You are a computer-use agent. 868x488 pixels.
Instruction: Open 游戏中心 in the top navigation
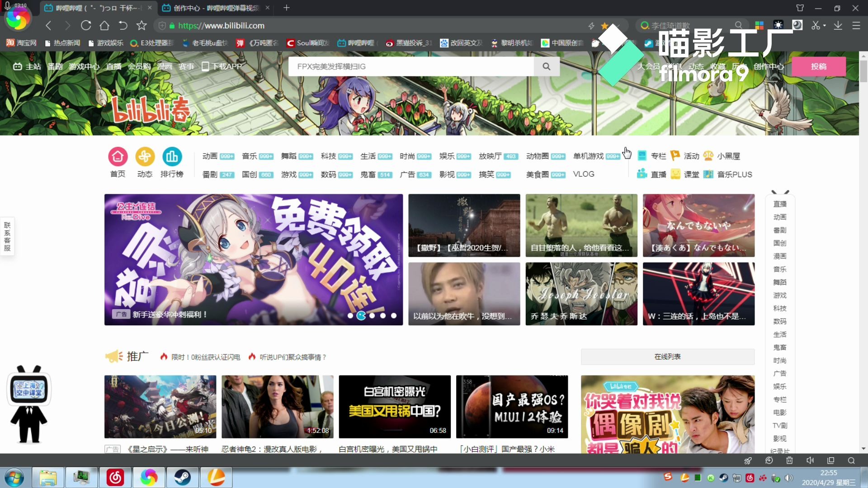[x=84, y=66]
